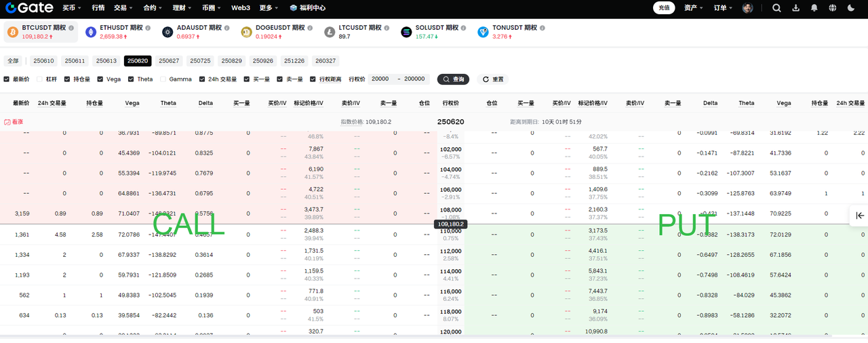Open the search magnifier in top bar

tap(776, 8)
